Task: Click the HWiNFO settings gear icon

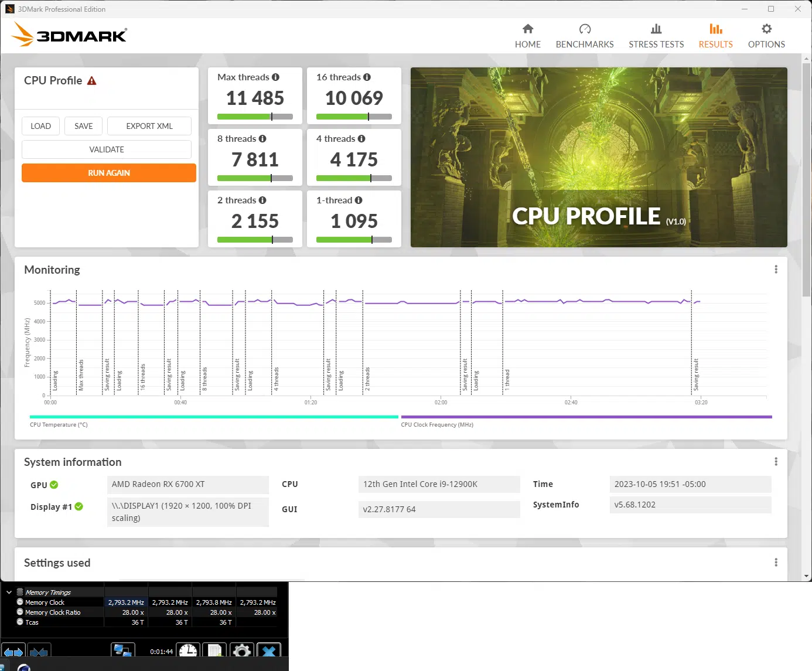Action: pyautogui.click(x=242, y=651)
